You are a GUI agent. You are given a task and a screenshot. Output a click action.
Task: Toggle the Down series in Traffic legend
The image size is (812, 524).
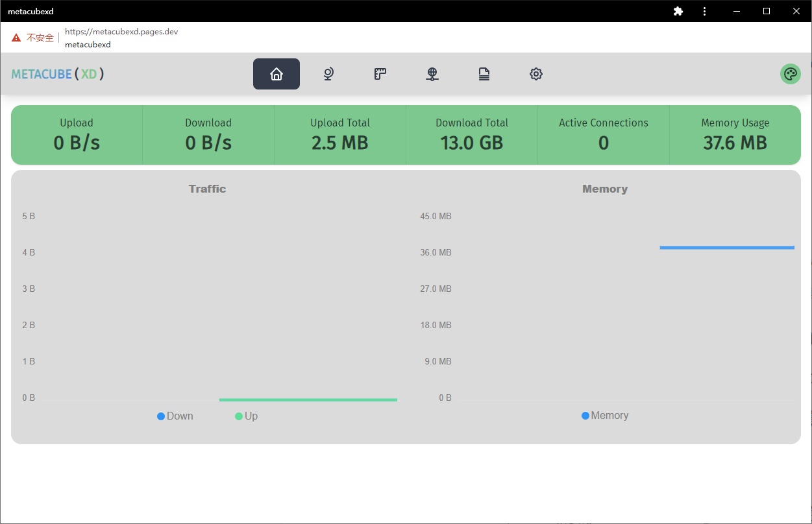pos(175,416)
